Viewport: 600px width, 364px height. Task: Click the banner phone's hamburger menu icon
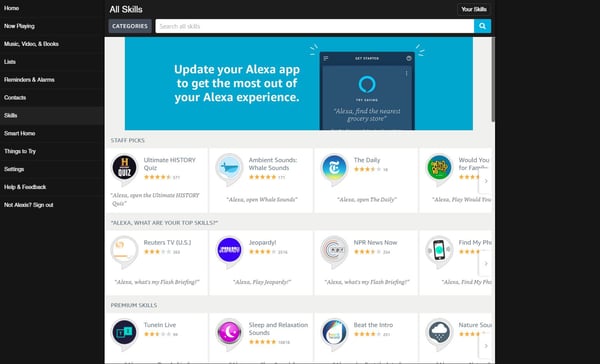pos(326,58)
